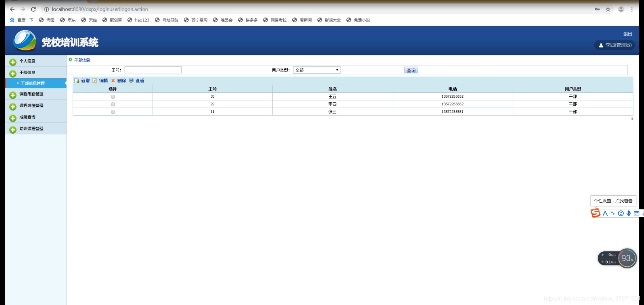This screenshot has width=644, height=305.
Task: Click the 选择 column header
Action: coord(112,89)
